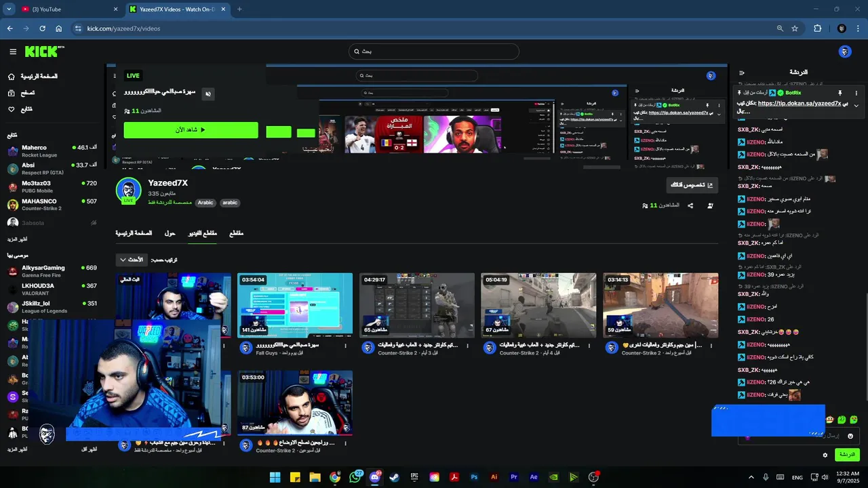Collapse the chat panel with arrow icon
Image resolution: width=868 pixels, height=488 pixels.
click(742, 73)
